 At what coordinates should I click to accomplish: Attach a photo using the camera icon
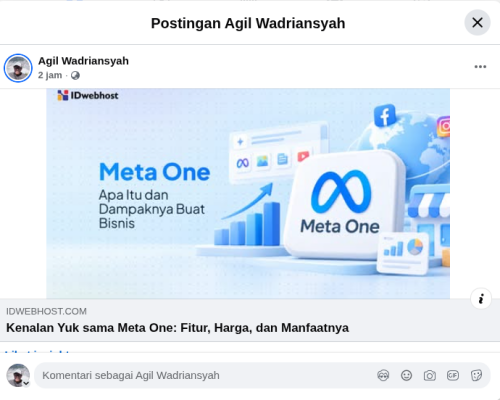[430, 375]
